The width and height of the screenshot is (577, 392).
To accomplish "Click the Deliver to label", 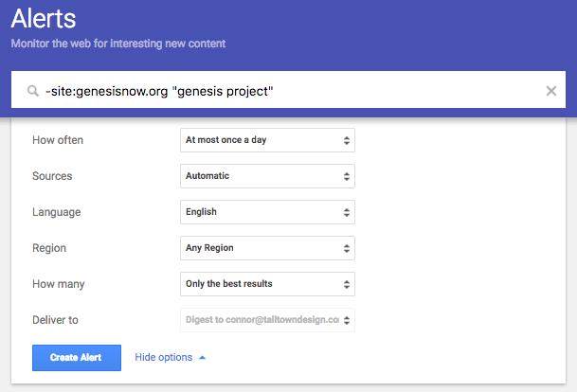I will 55,320.
